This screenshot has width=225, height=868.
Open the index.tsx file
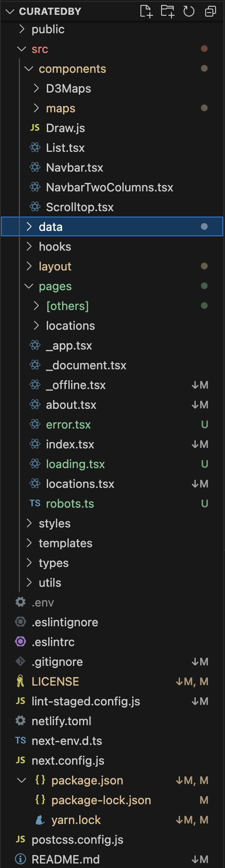[x=112, y=444]
